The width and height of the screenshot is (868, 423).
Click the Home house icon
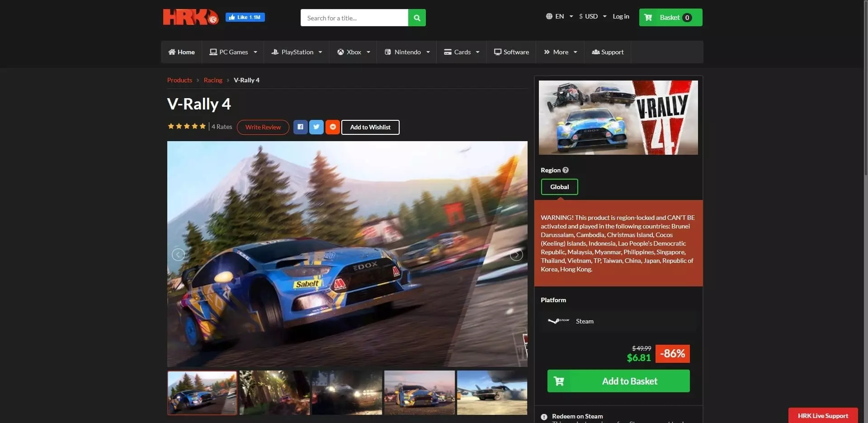172,52
